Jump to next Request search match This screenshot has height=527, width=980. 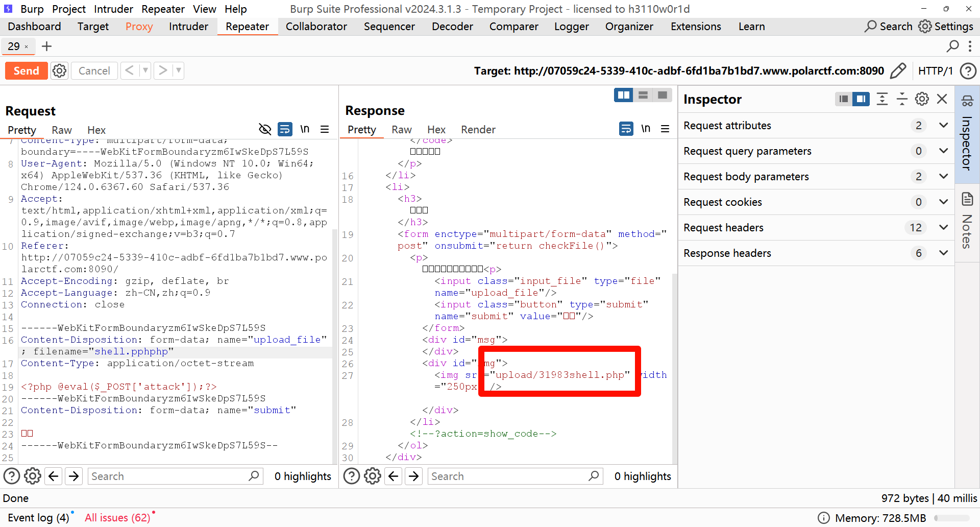pos(74,476)
